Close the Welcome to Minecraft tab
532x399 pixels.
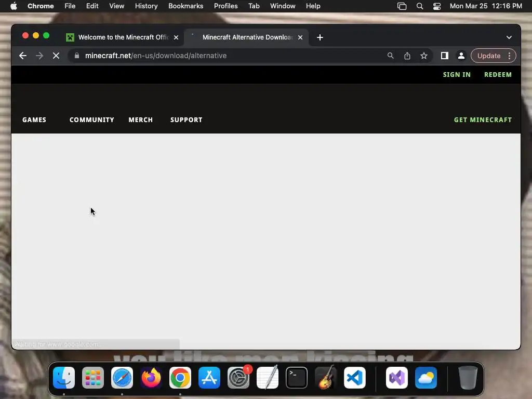(x=176, y=37)
